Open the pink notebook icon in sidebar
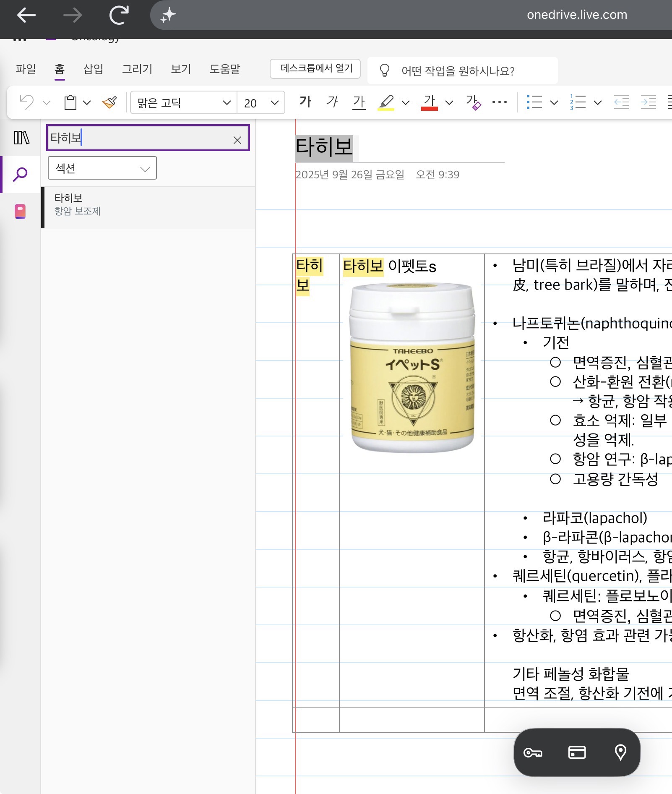The width and height of the screenshot is (672, 794). coord(20,211)
